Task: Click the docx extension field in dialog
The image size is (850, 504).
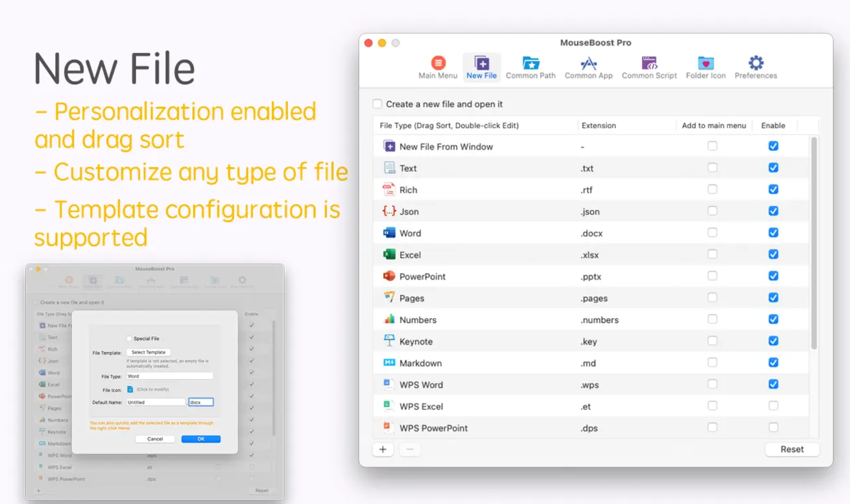Action: coord(201,402)
